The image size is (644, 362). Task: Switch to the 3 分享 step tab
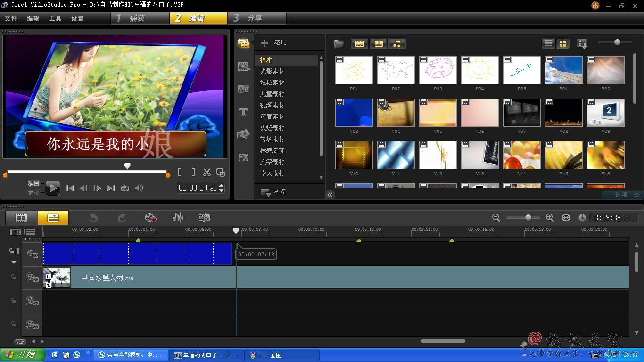click(x=257, y=18)
